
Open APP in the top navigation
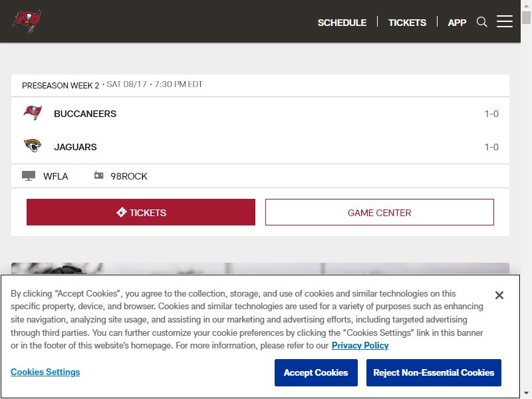457,23
